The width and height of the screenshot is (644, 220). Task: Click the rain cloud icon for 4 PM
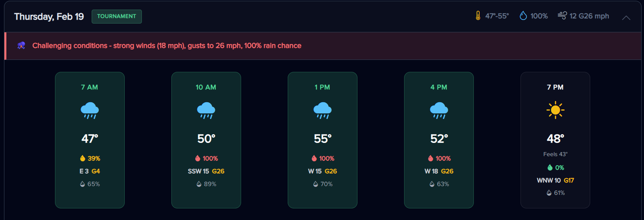(x=439, y=110)
